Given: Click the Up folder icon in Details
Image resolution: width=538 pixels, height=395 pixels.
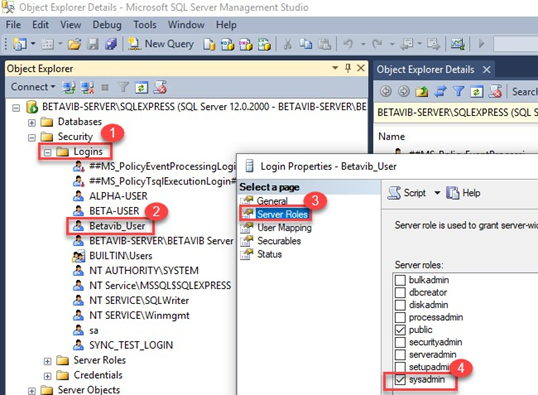Looking at the screenshot, I should [422, 92].
